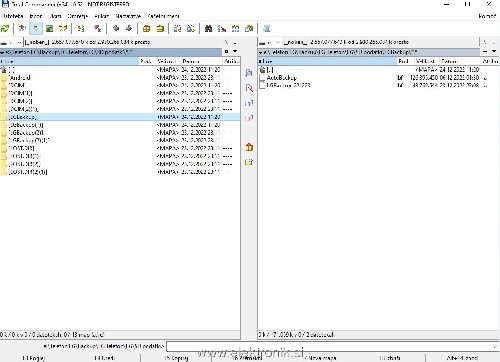Screen dimensions: 500x362
Task: Sort left panel by Datum column header
Action: [202, 61]
